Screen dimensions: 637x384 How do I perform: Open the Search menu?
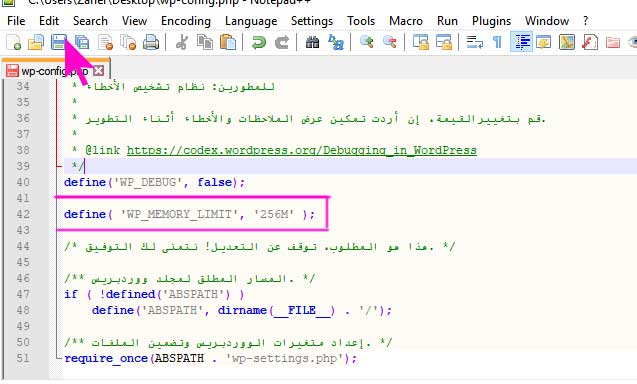coord(90,21)
